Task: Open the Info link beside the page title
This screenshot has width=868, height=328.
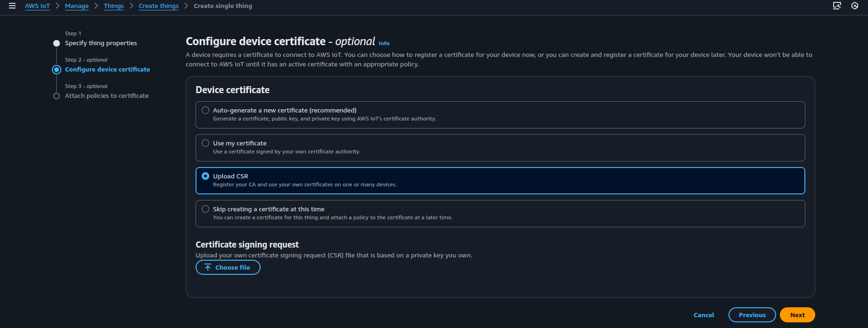Action: [384, 43]
